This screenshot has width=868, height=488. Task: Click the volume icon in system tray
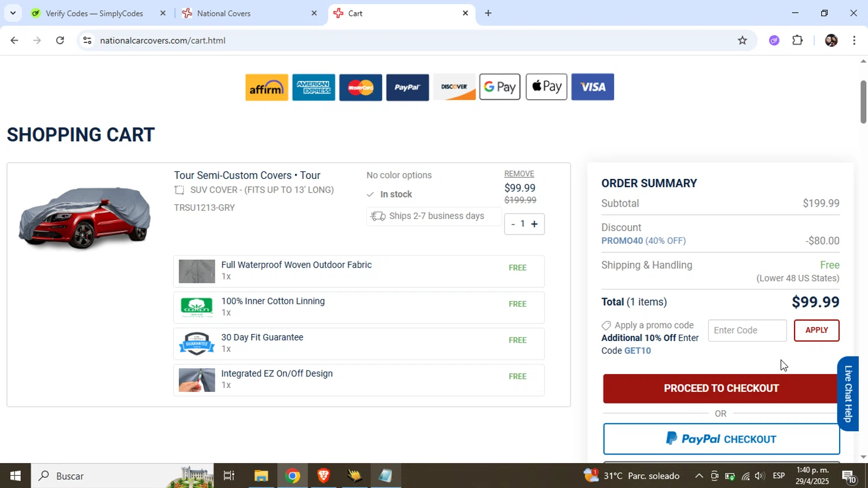click(x=759, y=476)
